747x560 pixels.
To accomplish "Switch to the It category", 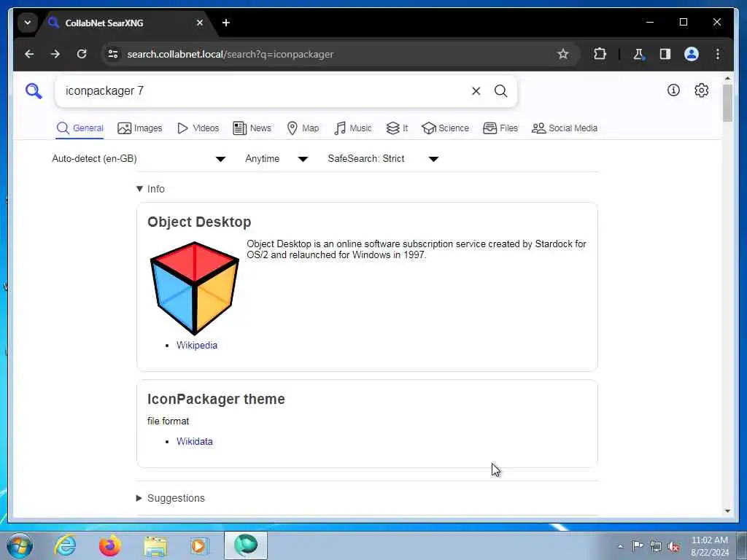I will [x=396, y=128].
